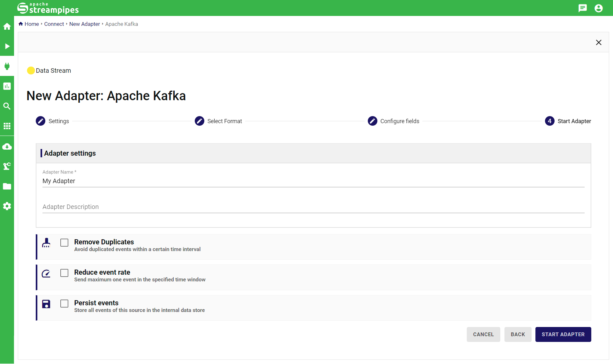Open the app grid icon in sidebar
The width and height of the screenshot is (613, 364).
[7, 126]
